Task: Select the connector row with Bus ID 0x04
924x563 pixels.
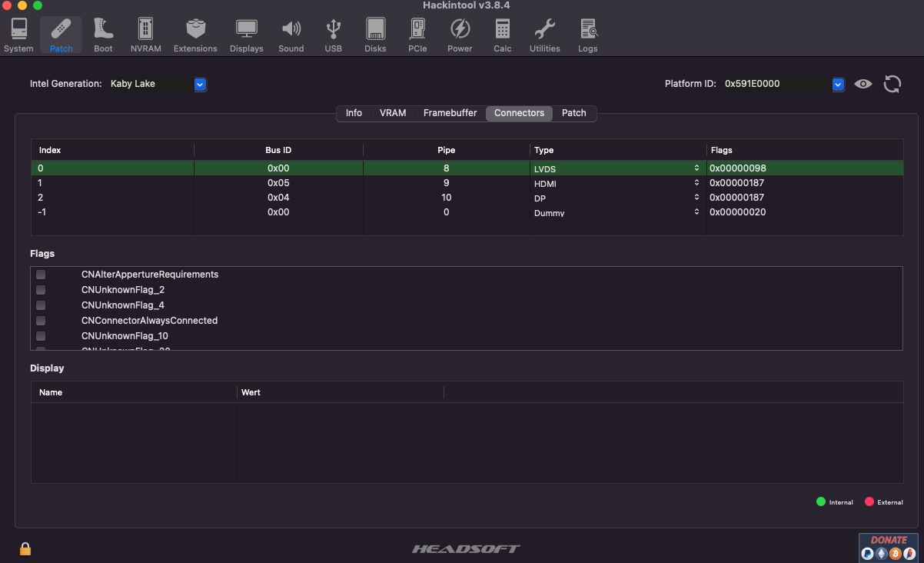Action: (278, 198)
